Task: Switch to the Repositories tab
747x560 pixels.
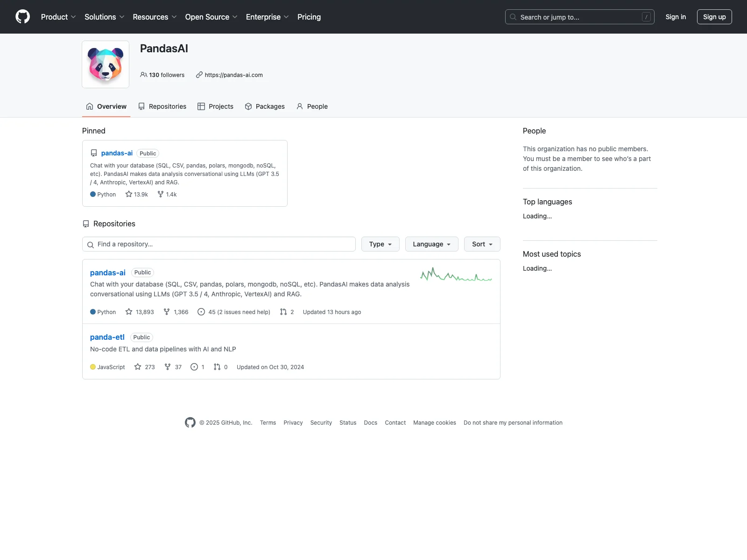Action: click(x=162, y=106)
